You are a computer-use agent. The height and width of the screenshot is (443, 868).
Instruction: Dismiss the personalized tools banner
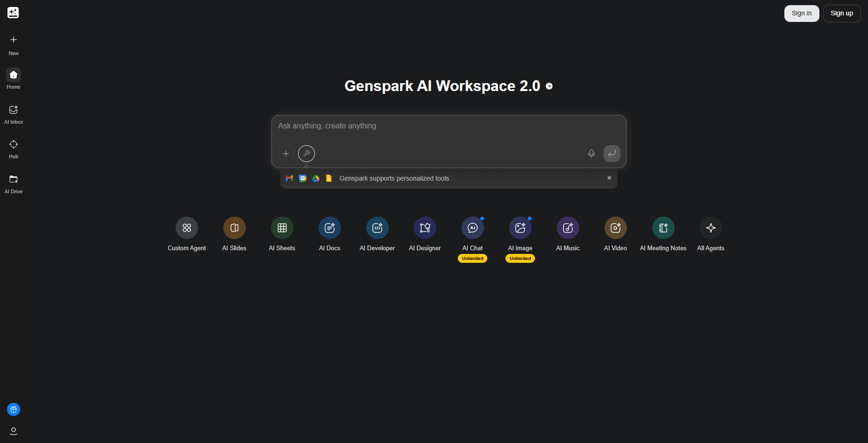coord(609,178)
